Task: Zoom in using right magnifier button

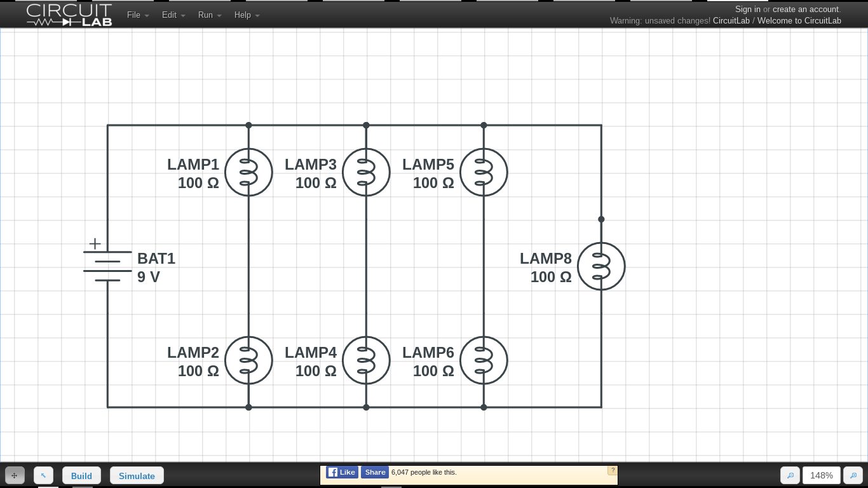Action: (853, 475)
